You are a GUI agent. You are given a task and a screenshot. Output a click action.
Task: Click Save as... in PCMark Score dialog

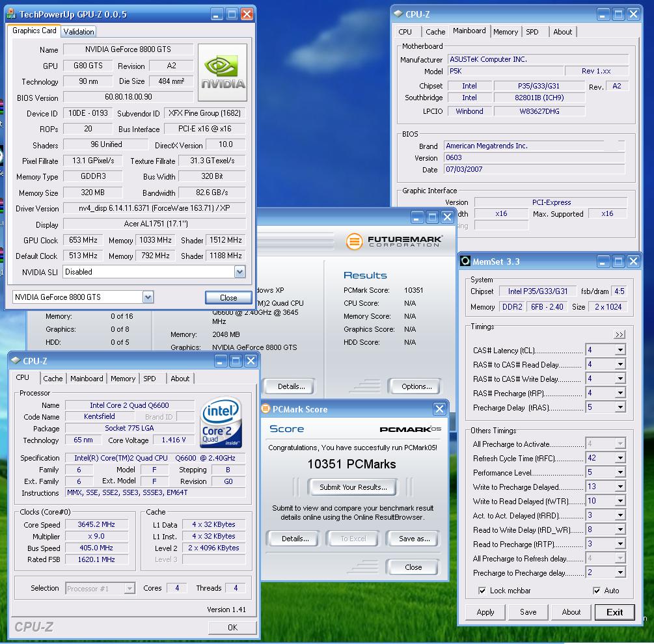point(414,539)
